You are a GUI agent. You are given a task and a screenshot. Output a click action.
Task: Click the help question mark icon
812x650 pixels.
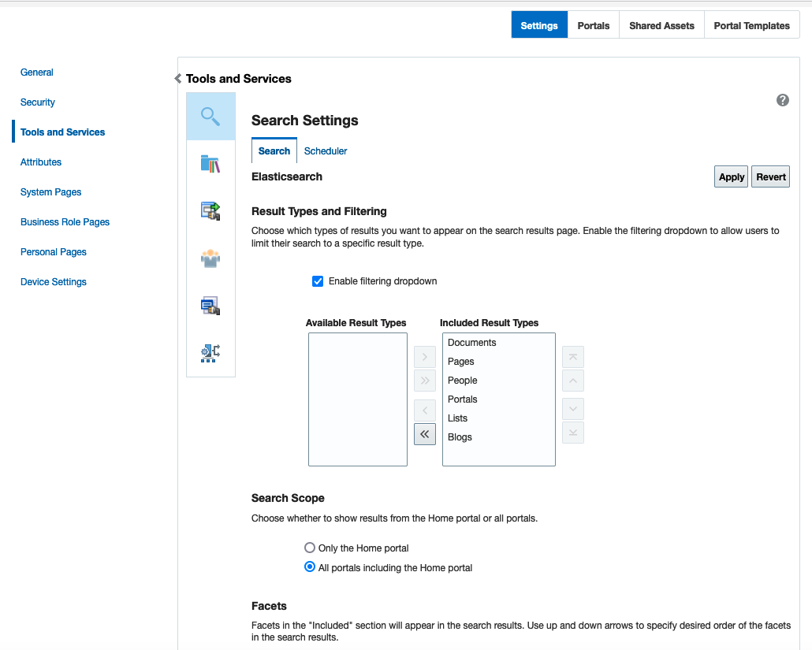click(783, 100)
